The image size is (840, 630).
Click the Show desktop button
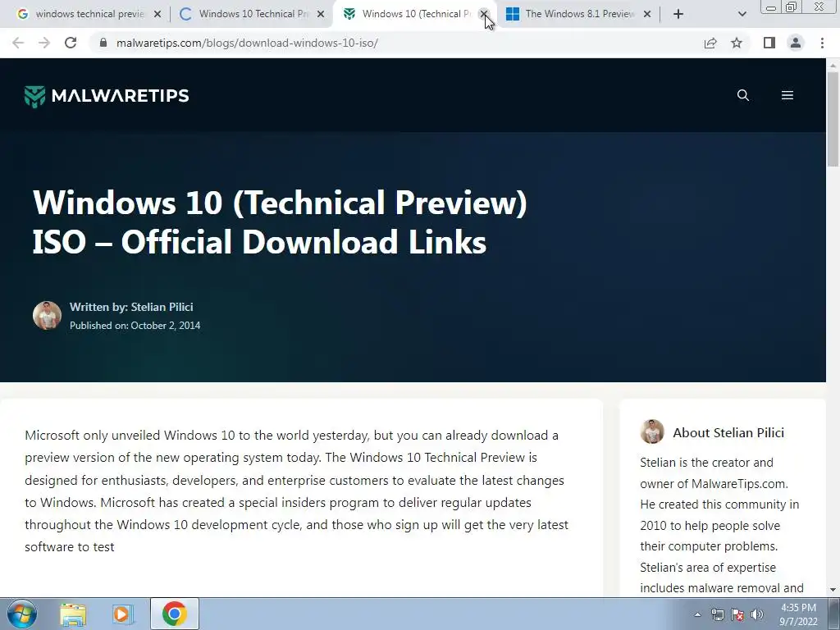pos(834,614)
